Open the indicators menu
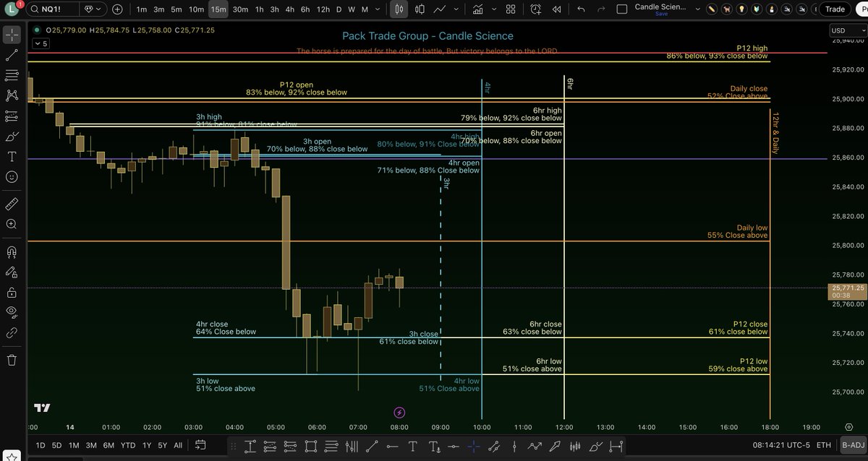The width and height of the screenshot is (868, 461). click(x=478, y=9)
